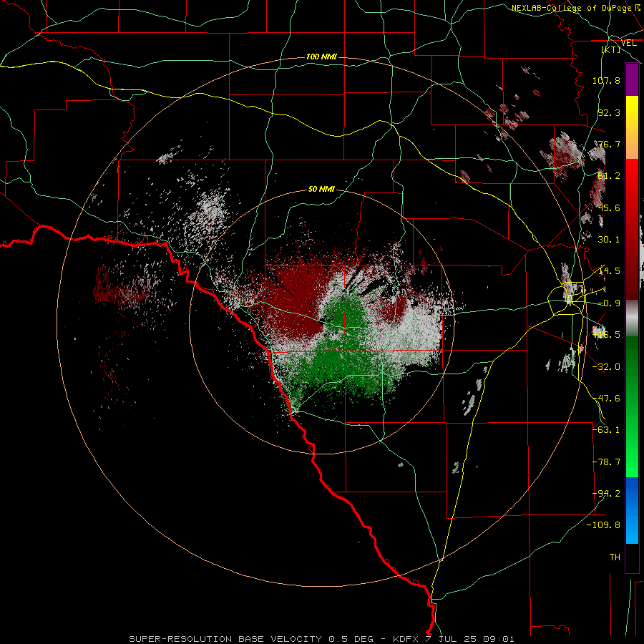Viewport: 644px width, 644px height.
Task: Select the blue segment of the color bar
Action: click(632, 510)
